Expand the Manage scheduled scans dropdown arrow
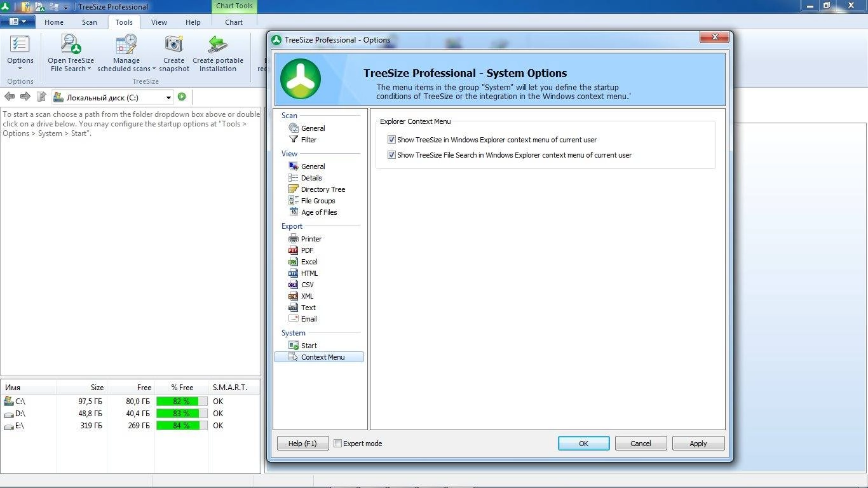Image resolution: width=868 pixels, height=488 pixels. point(154,69)
